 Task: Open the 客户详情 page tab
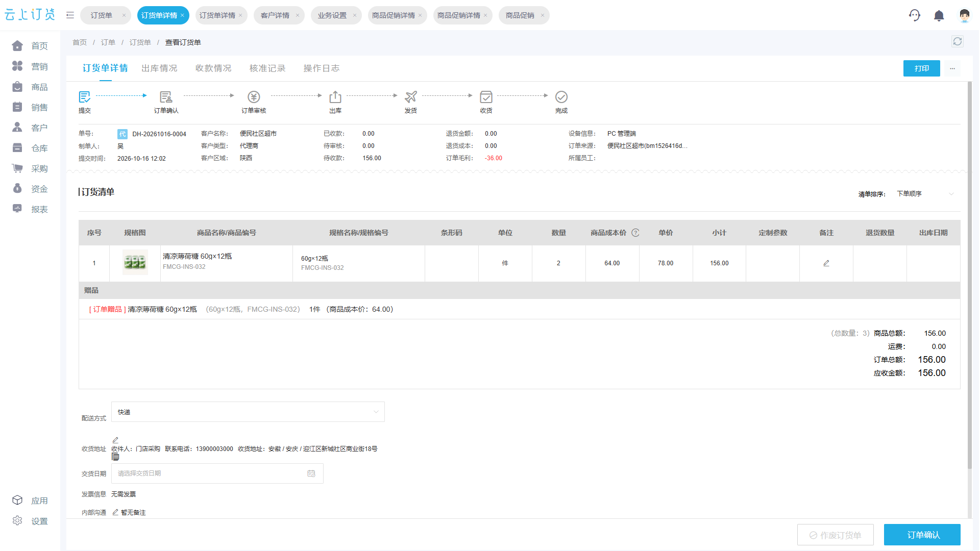(x=275, y=15)
